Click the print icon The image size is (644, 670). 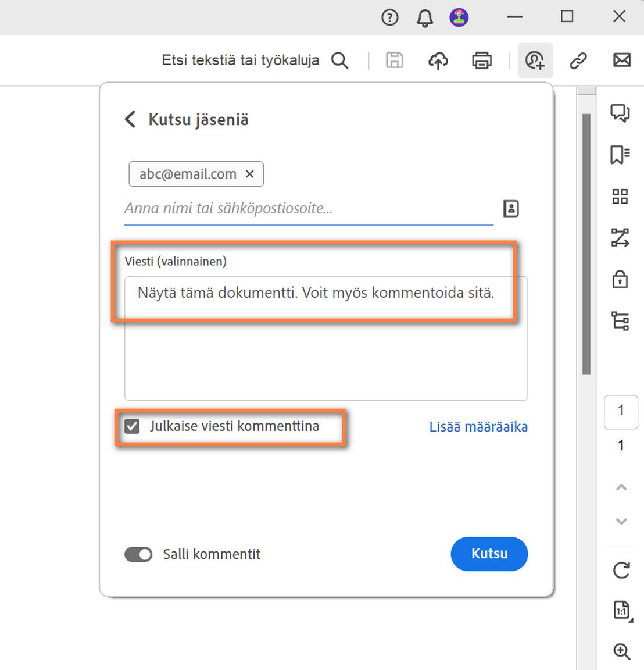point(481,60)
